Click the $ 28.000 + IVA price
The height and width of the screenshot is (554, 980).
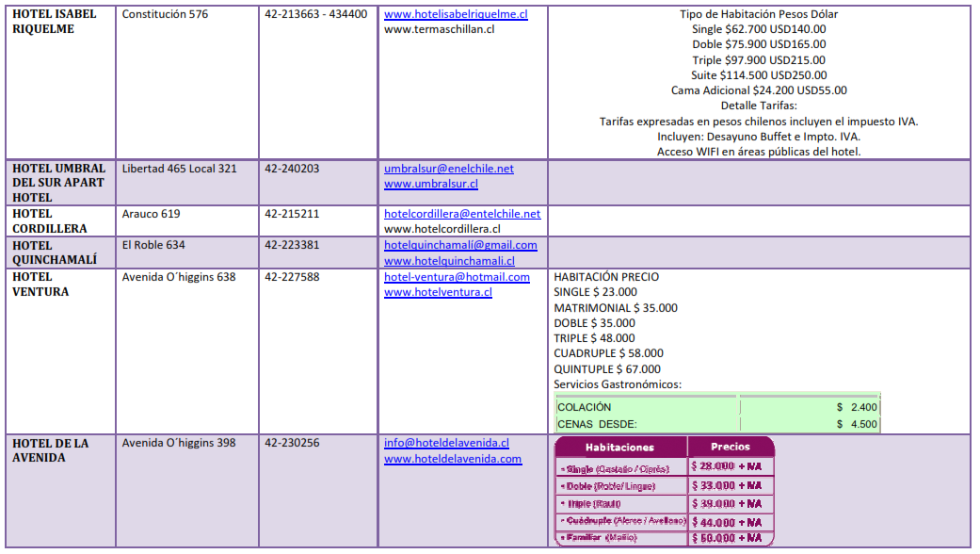click(726, 466)
